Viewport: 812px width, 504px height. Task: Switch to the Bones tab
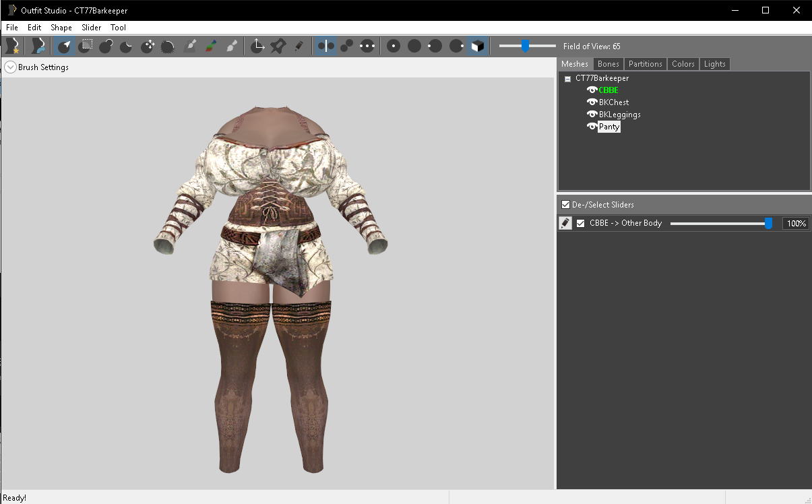(x=608, y=64)
